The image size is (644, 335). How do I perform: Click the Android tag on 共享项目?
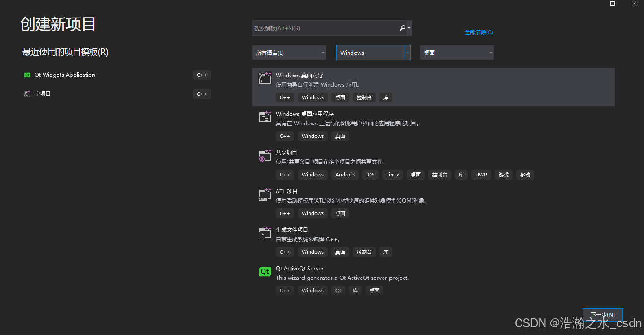(x=345, y=175)
